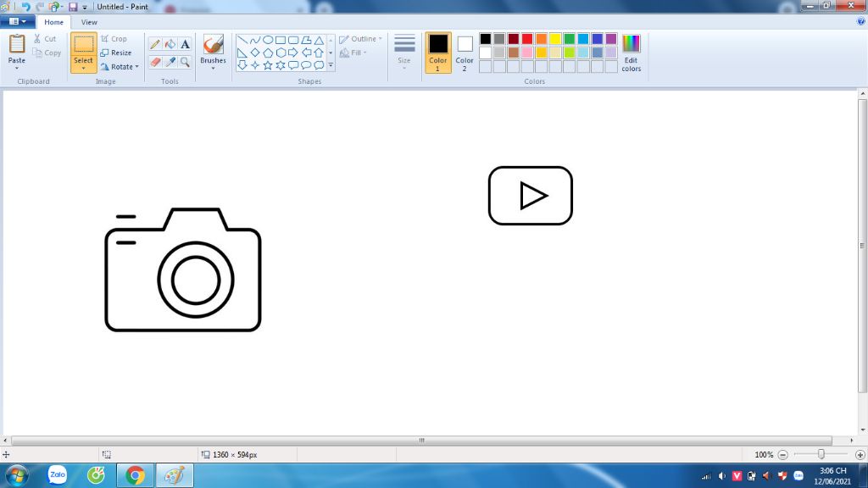Screen dimensions: 868x488
Task: Click the Copy button
Action: point(47,53)
